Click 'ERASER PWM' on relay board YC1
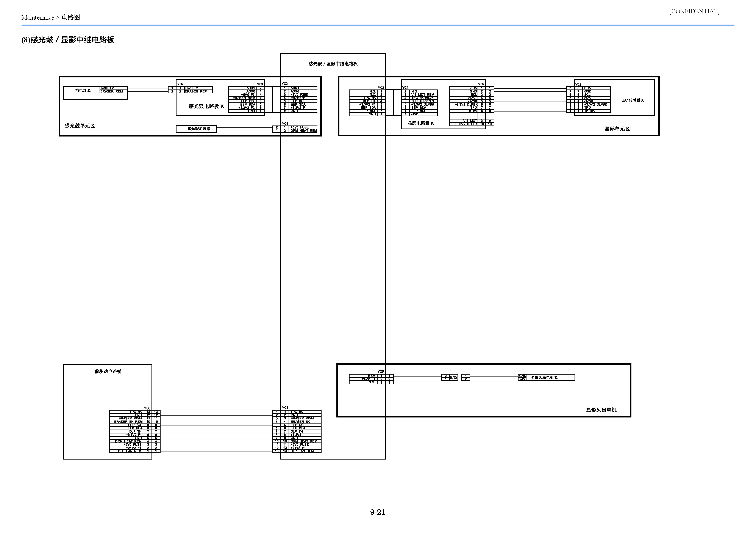The image size is (756, 535). pyautogui.click(x=302, y=418)
